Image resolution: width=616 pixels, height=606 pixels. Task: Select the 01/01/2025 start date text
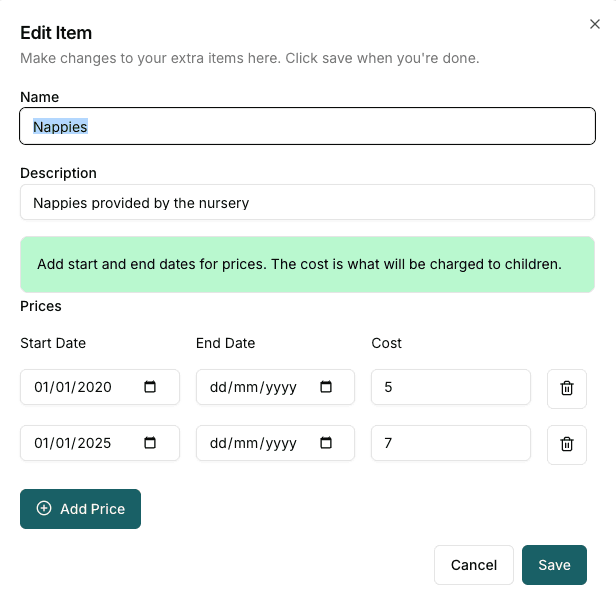click(x=72, y=443)
